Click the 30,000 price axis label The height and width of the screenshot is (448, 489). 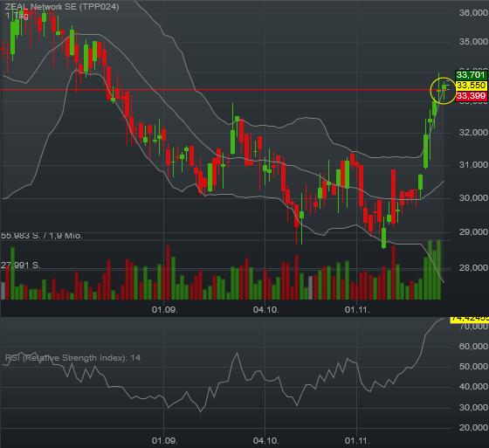pyautogui.click(x=473, y=197)
